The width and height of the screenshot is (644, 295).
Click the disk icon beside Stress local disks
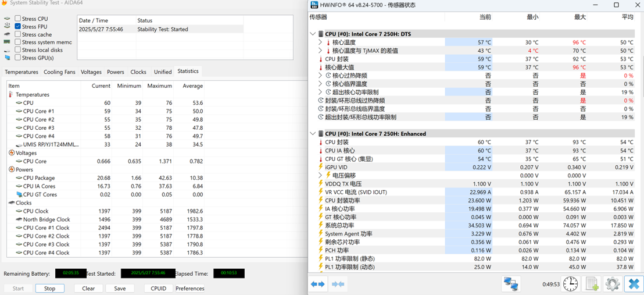click(7, 50)
